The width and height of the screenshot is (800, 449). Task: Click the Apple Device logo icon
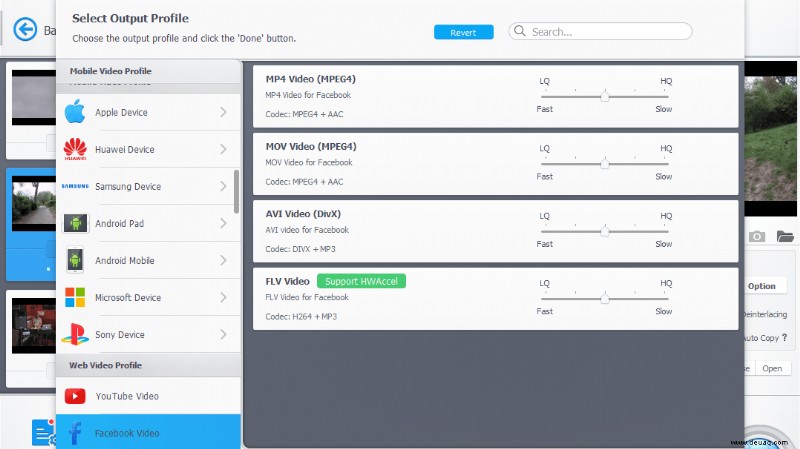(x=75, y=112)
